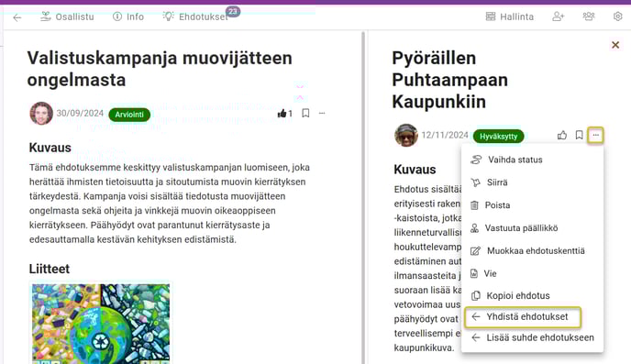
Task: Open the Osallistu tab
Action: pos(67,17)
